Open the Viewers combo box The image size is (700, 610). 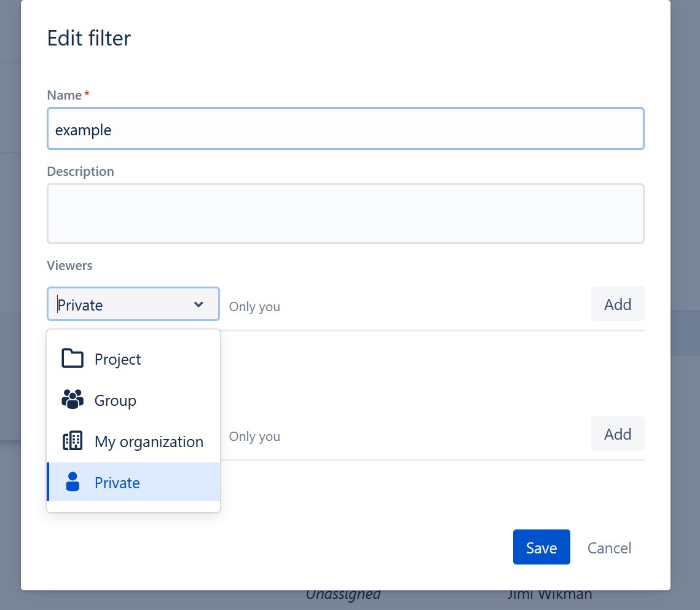click(133, 304)
